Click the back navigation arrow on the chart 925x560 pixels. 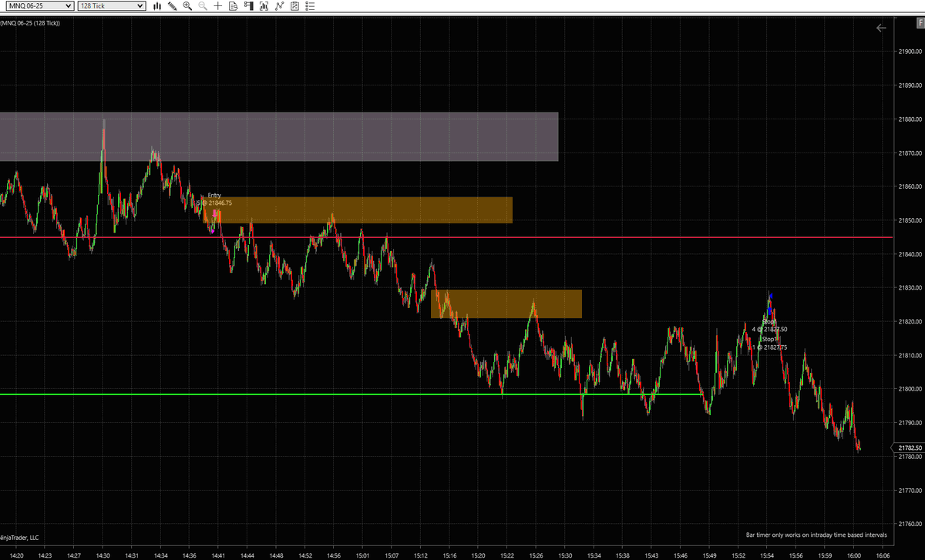(881, 28)
